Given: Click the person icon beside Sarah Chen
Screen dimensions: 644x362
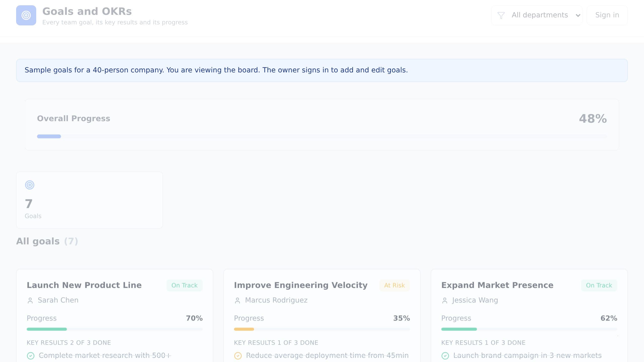Looking at the screenshot, I should [30, 300].
